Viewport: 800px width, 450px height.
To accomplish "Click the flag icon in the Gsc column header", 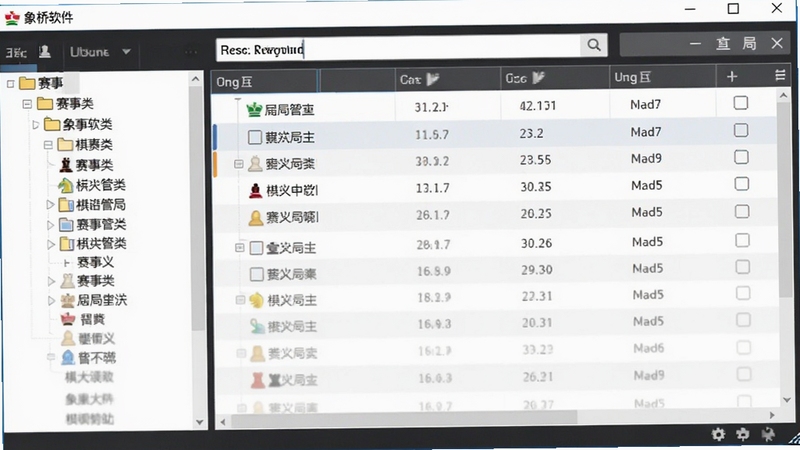I will pos(538,78).
